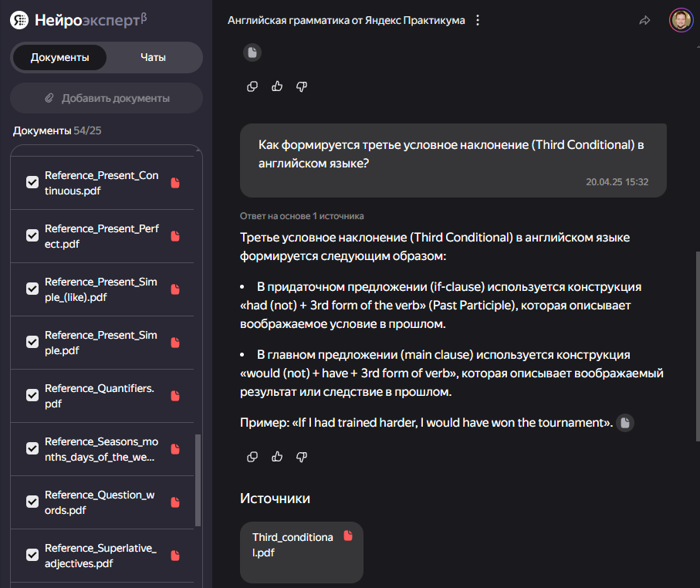Click the PDF icon of Reference_Present_Perfect.pdf
Viewport: 700px width, 588px height.
(x=175, y=235)
